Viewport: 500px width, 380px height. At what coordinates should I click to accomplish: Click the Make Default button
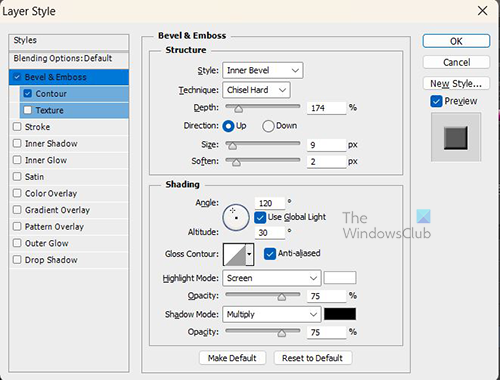point(232,358)
